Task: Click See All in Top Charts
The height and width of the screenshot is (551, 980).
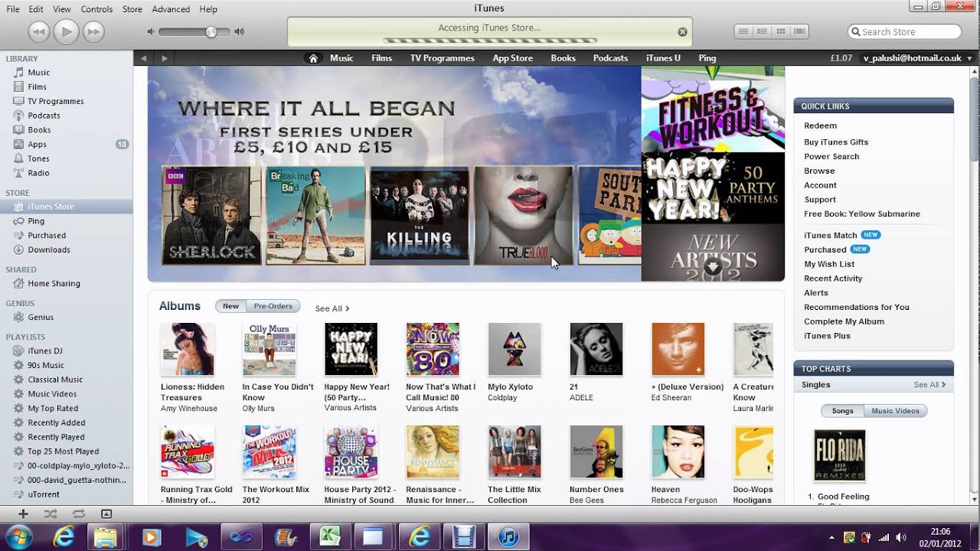Action: point(929,385)
